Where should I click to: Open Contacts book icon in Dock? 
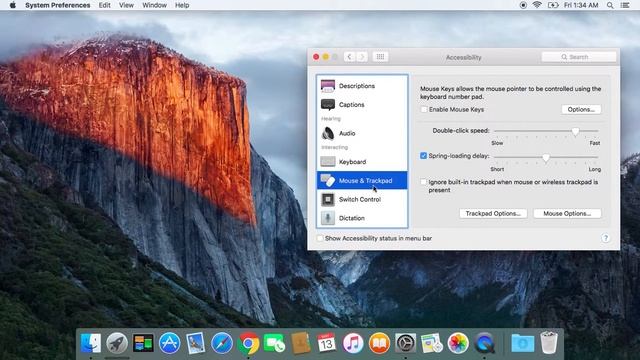(x=300, y=342)
